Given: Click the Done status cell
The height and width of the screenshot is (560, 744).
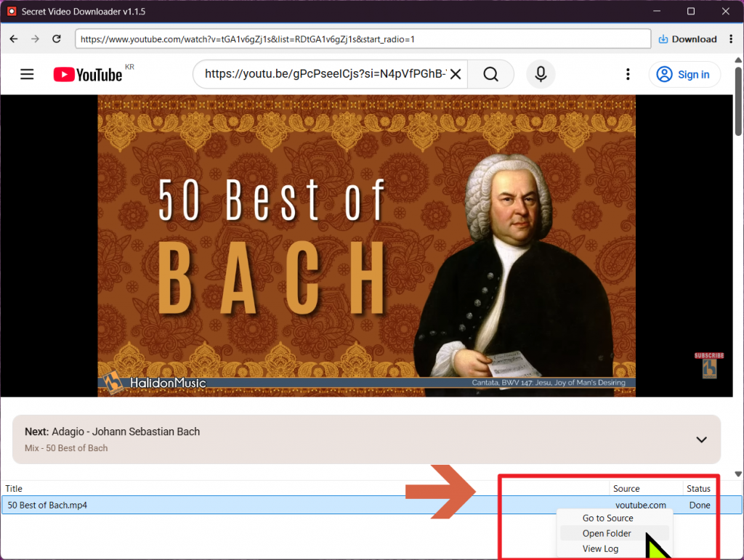Looking at the screenshot, I should click(x=700, y=505).
